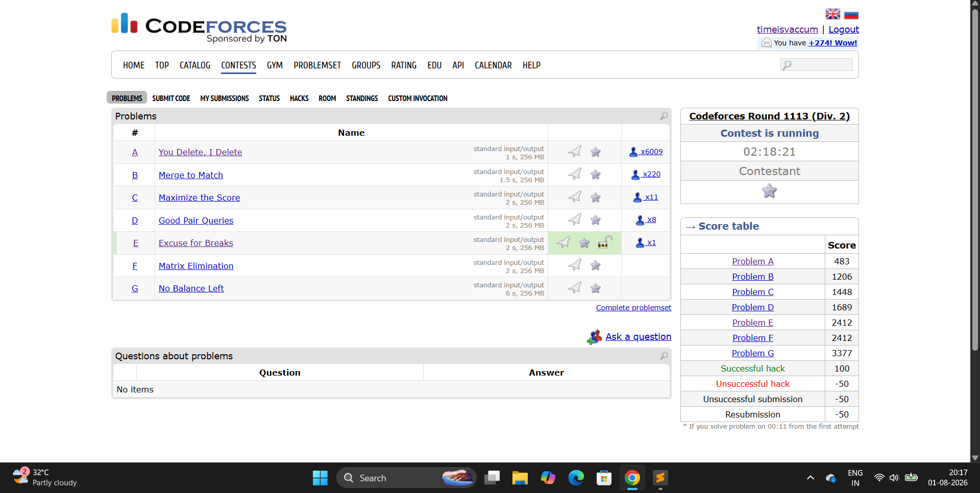Star problem C as favourite
The width and height of the screenshot is (980, 493).
click(596, 198)
